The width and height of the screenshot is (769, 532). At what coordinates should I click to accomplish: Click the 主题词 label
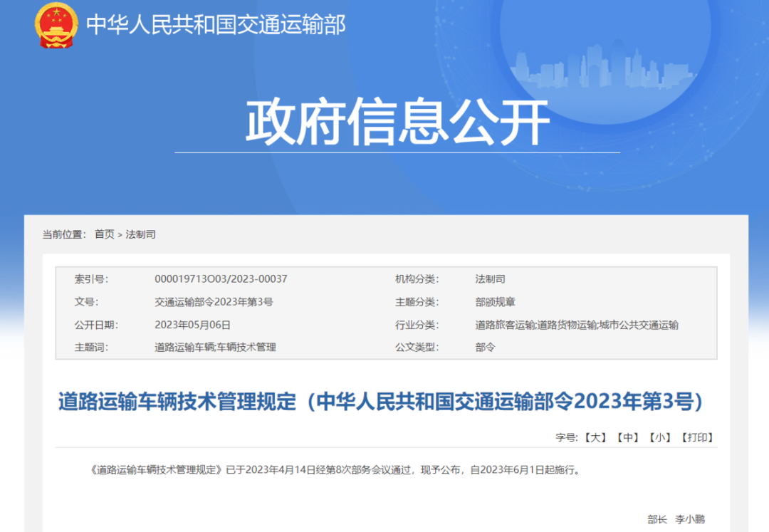coord(91,347)
